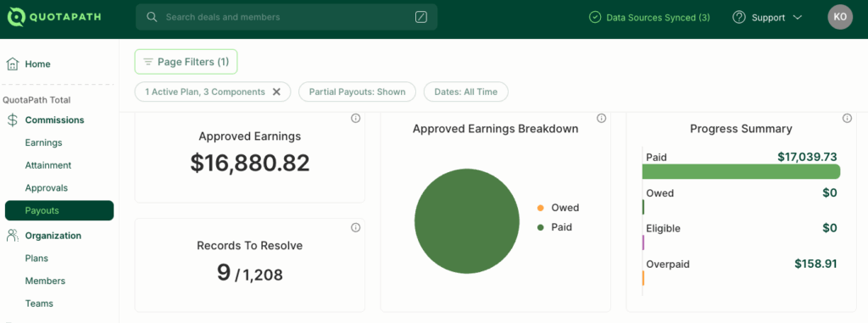
Task: Open the Approvals sidebar item
Action: [47, 188]
